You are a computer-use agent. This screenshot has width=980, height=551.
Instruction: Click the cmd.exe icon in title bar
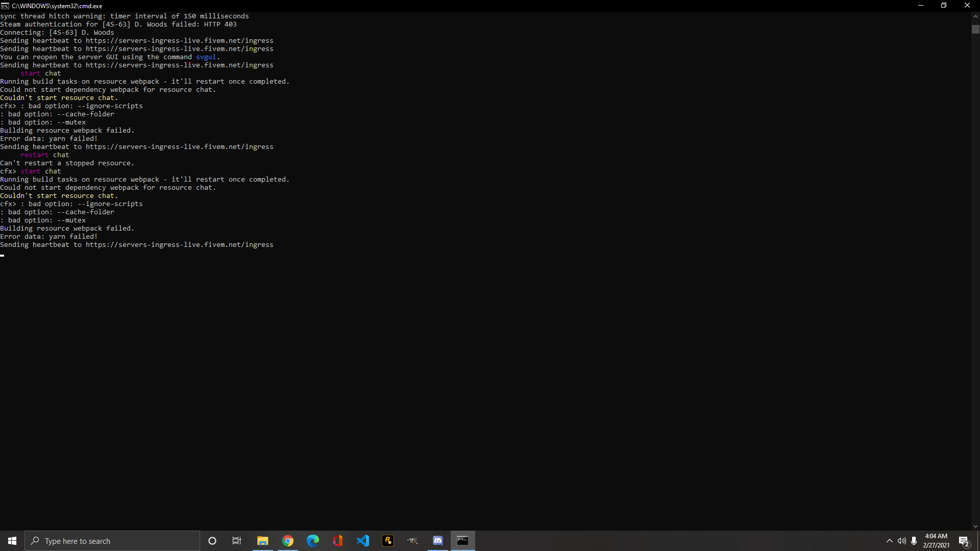click(x=5, y=6)
